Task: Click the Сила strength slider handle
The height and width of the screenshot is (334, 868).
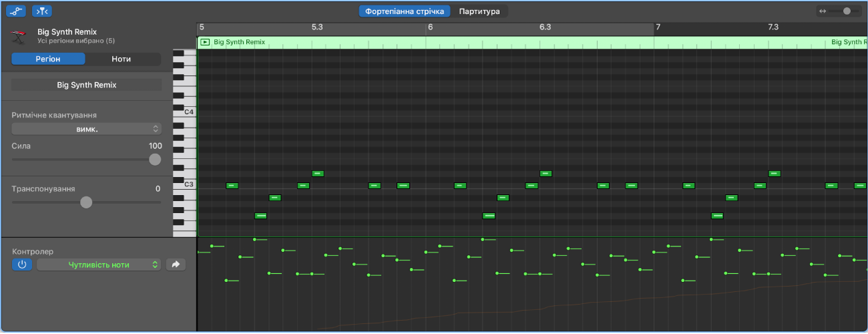Action: 155,159
